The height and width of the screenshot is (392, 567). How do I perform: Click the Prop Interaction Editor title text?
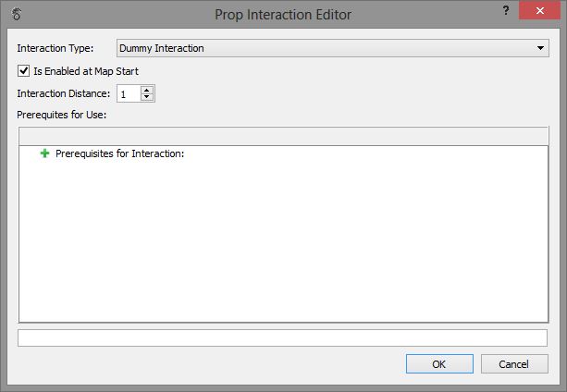pyautogui.click(x=283, y=15)
